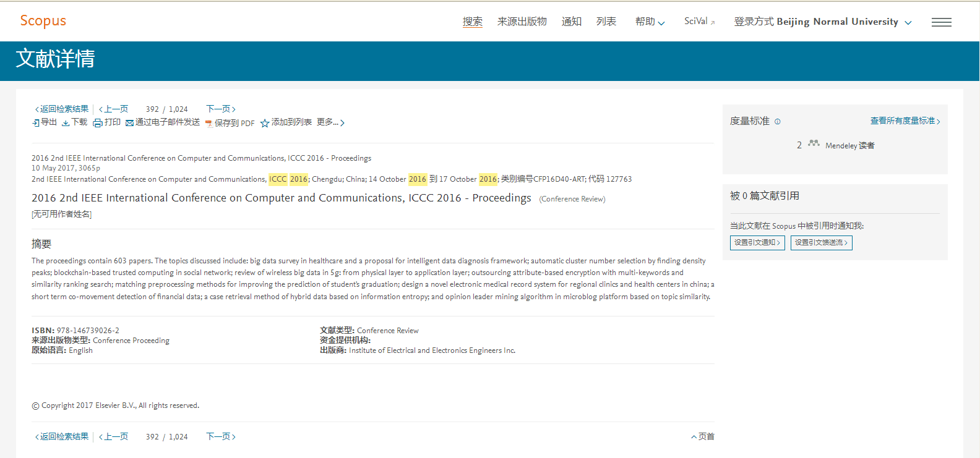
Task: Open the hamburger menu icon
Action: click(x=941, y=22)
